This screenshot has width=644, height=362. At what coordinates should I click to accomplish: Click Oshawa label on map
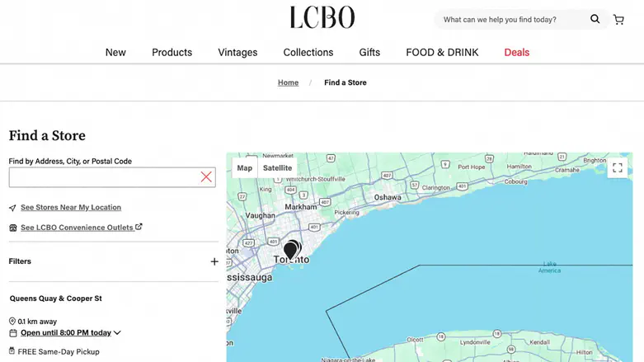pyautogui.click(x=388, y=197)
